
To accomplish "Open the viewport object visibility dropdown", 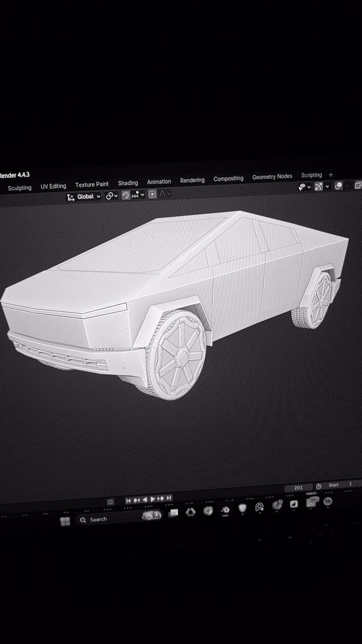I will (x=304, y=187).
